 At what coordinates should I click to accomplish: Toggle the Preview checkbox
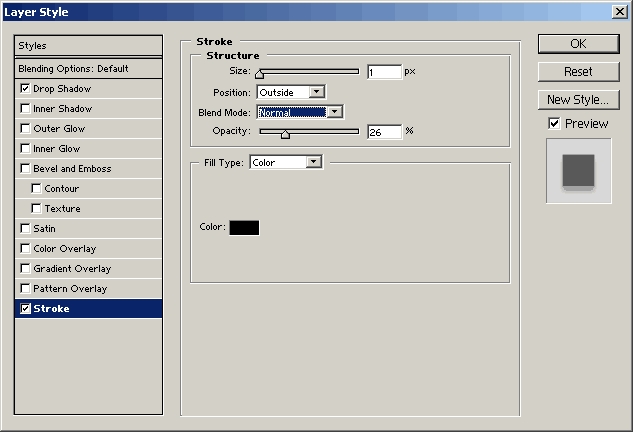pos(554,124)
